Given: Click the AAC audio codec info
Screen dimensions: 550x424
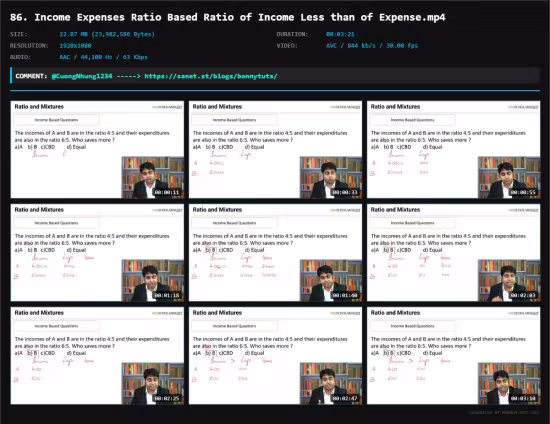Looking at the screenshot, I should [x=103, y=57].
